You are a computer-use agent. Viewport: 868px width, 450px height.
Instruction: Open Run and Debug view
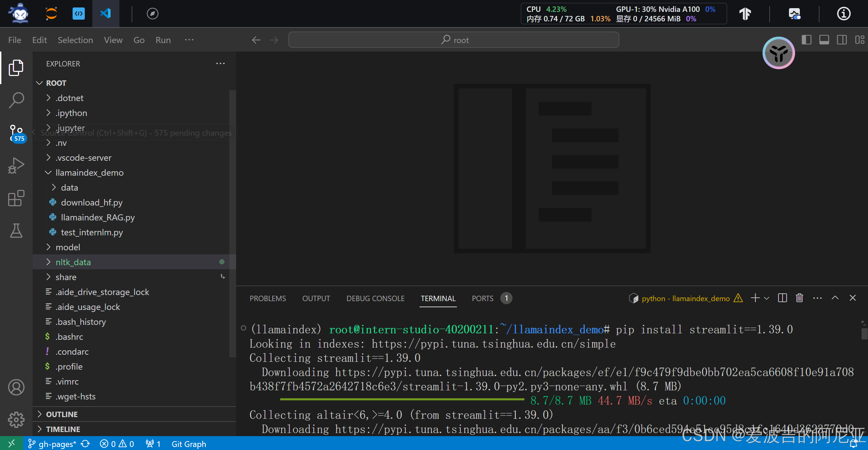(x=16, y=166)
